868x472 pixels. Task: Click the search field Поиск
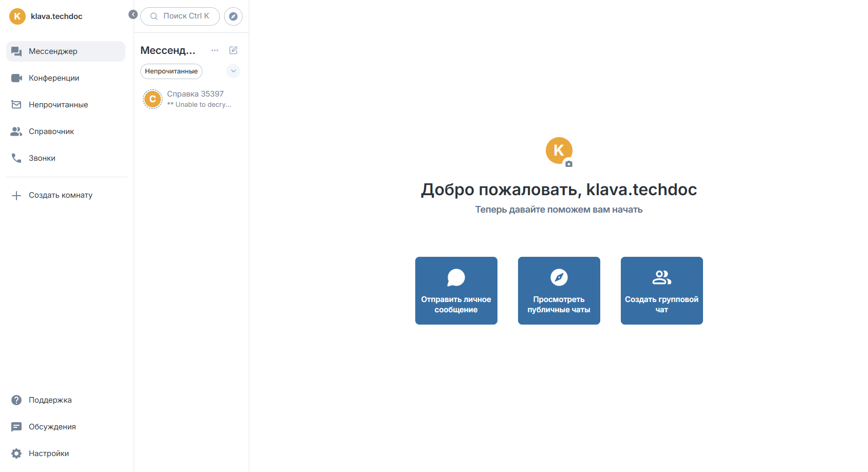point(180,16)
